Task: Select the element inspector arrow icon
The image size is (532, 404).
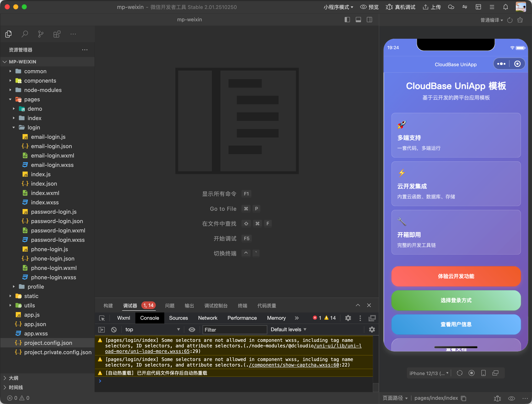Action: point(102,318)
